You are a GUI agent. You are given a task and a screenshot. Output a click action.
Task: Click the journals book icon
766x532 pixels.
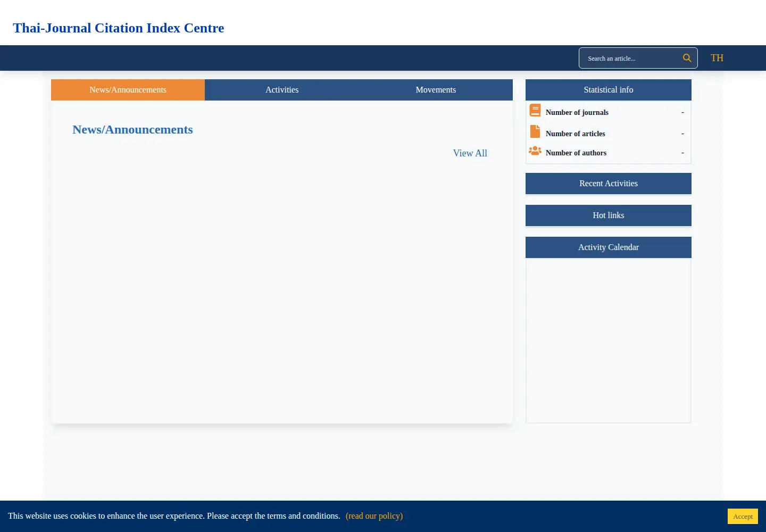(x=535, y=110)
